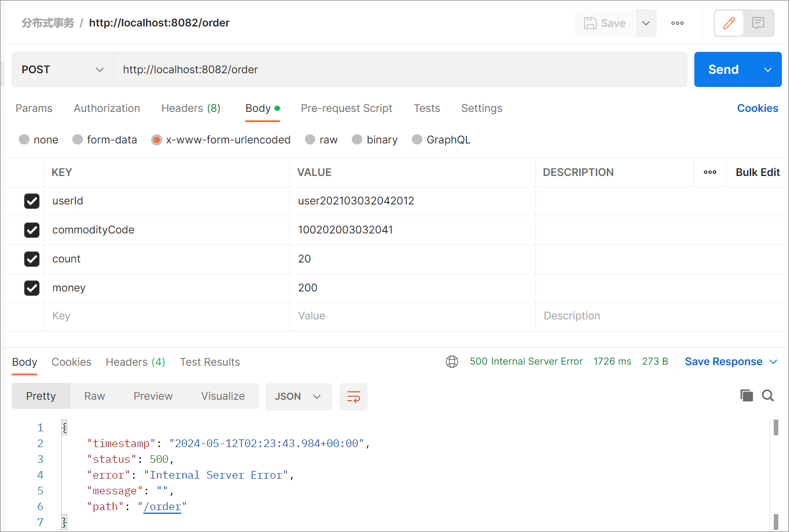Toggle the line wrap icon
789x532 pixels.
(x=353, y=397)
